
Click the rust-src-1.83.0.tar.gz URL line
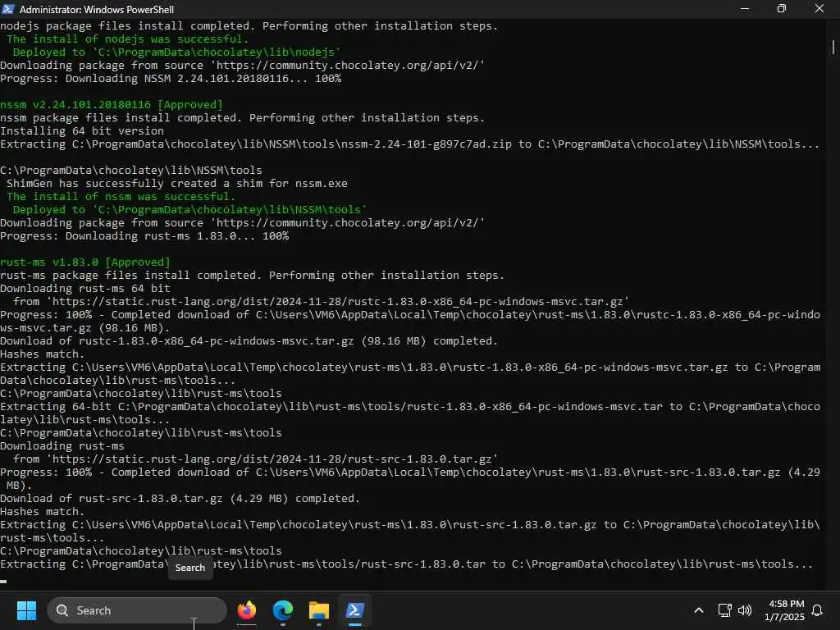256,459
